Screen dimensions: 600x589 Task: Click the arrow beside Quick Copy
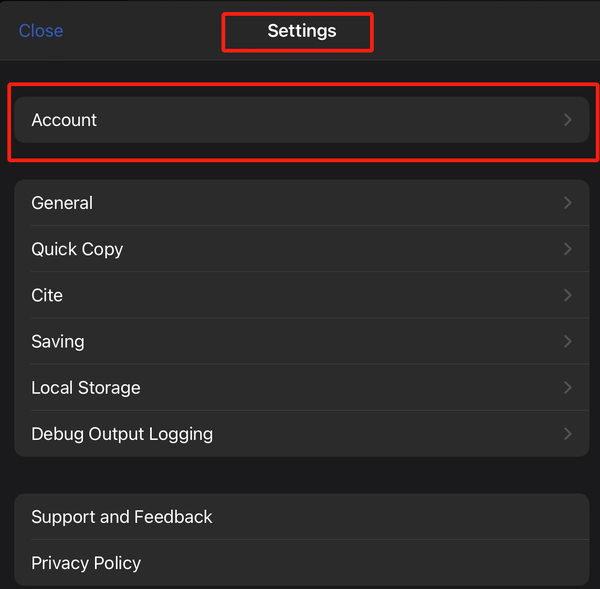pyautogui.click(x=568, y=249)
